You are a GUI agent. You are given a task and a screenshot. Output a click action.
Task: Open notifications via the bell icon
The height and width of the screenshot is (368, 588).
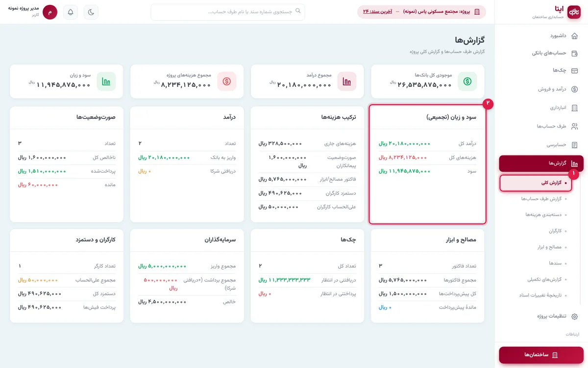pos(71,12)
